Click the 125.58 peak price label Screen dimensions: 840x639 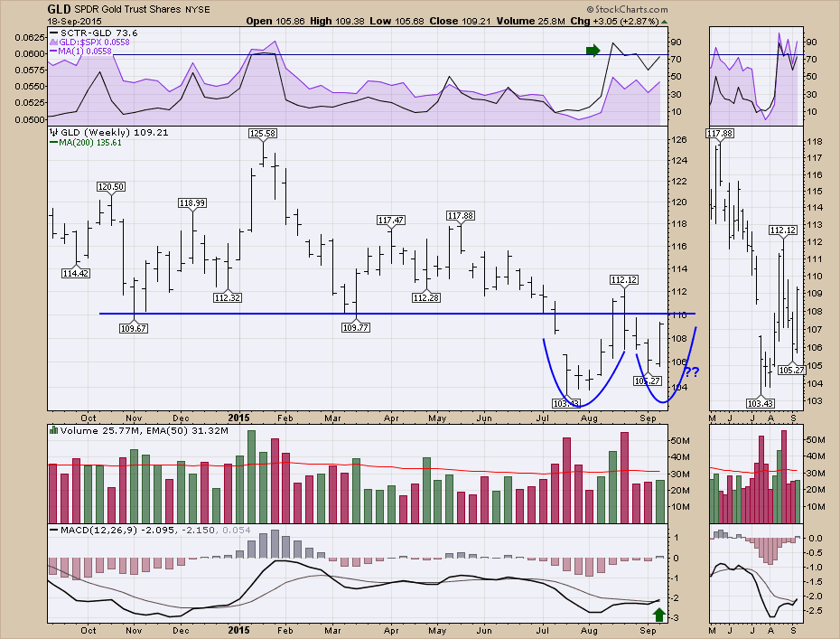pos(263,133)
